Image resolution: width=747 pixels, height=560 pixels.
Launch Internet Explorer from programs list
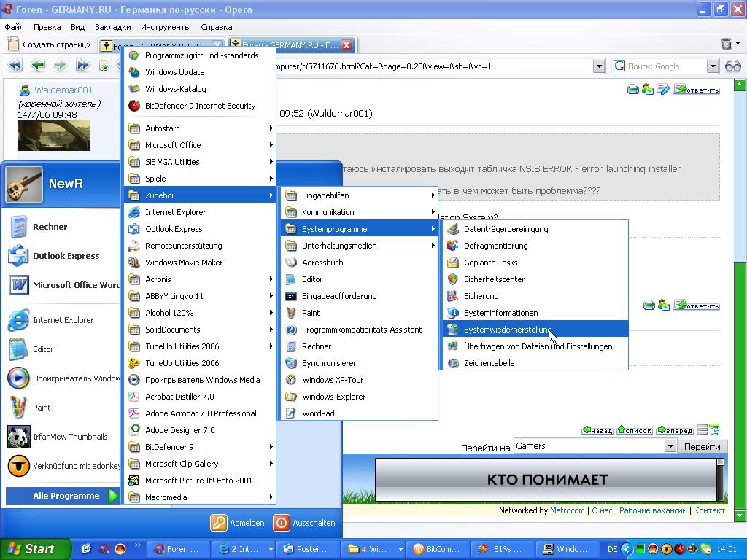click(200, 212)
